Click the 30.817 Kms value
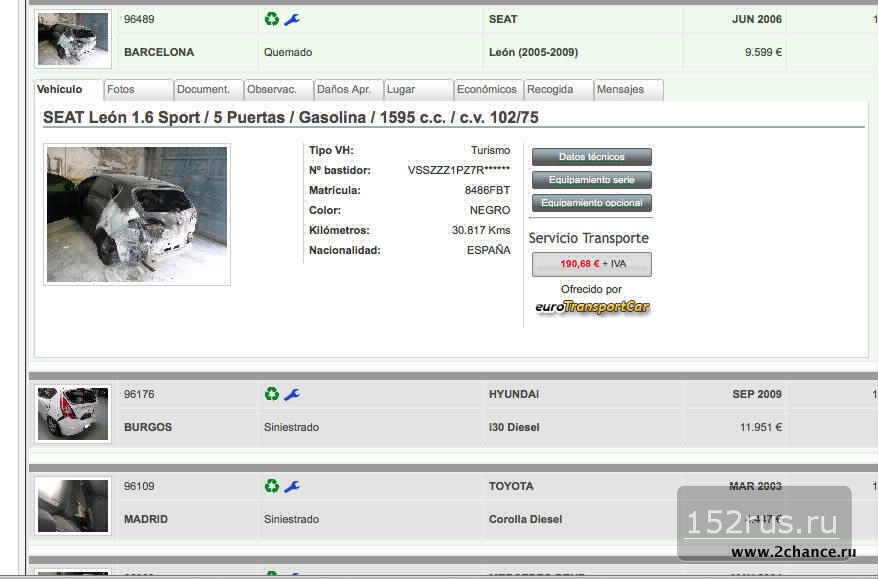 [x=481, y=230]
